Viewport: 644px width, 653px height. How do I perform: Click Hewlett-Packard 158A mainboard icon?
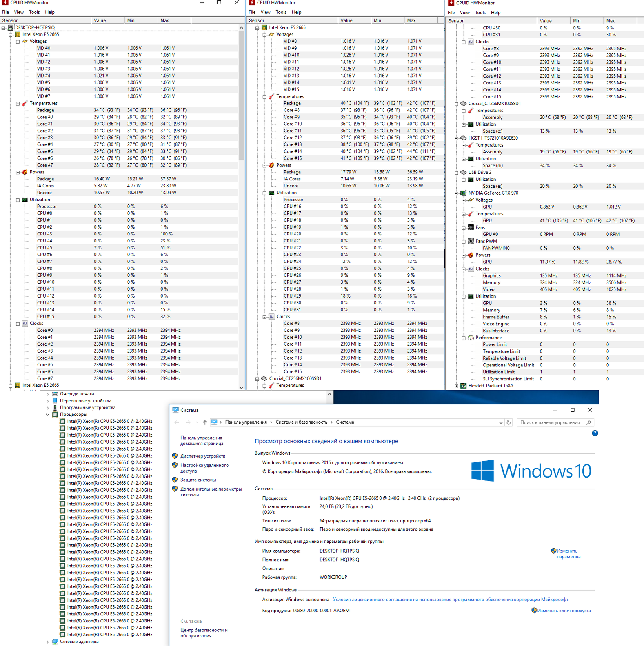click(464, 386)
